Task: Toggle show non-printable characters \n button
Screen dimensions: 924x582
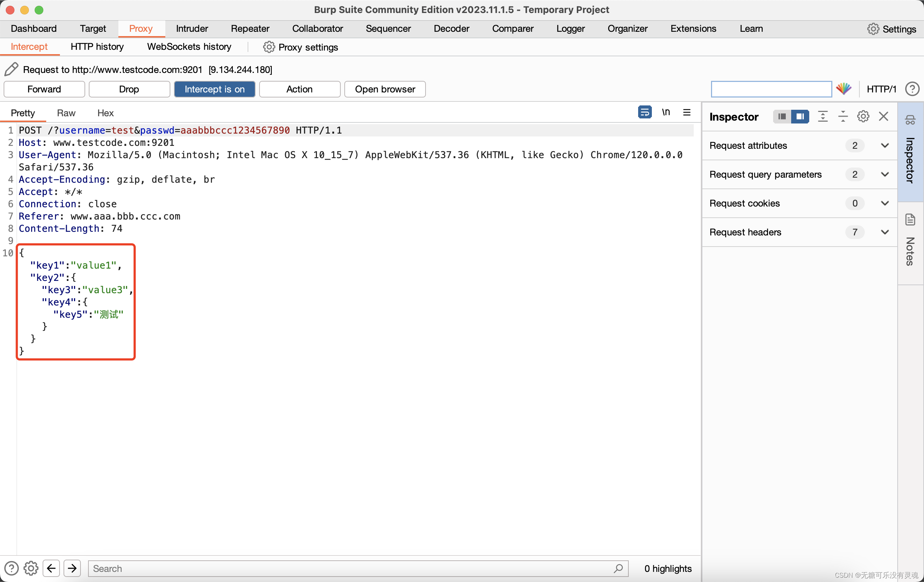Action: (x=666, y=112)
